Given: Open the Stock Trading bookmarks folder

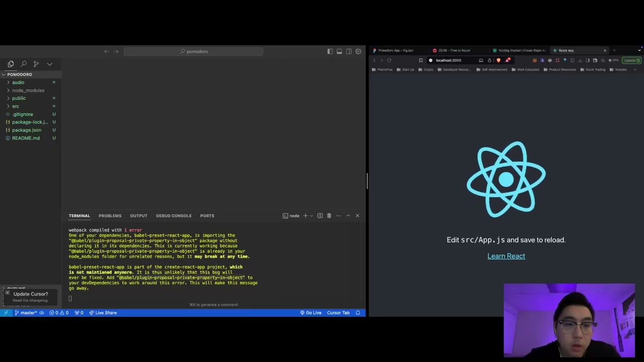Looking at the screenshot, I should point(593,70).
